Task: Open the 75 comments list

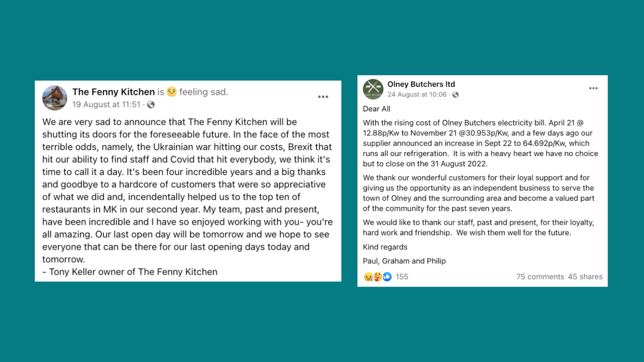Action: pyautogui.click(x=540, y=277)
